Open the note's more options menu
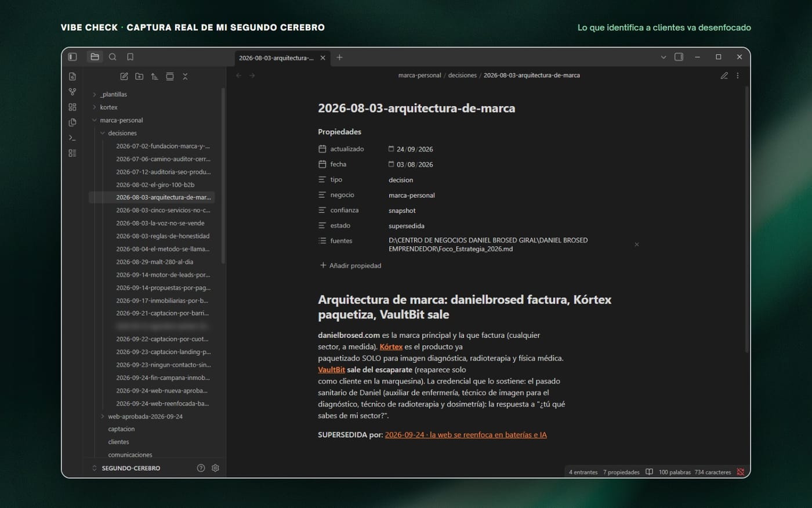Viewport: 812px width, 508px height. pyautogui.click(x=738, y=75)
